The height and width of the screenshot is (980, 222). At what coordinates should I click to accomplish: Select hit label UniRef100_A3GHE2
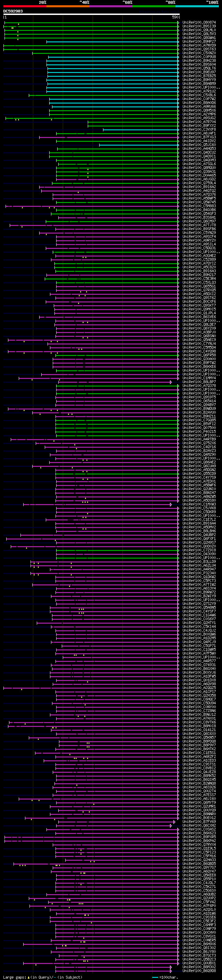(x=199, y=256)
